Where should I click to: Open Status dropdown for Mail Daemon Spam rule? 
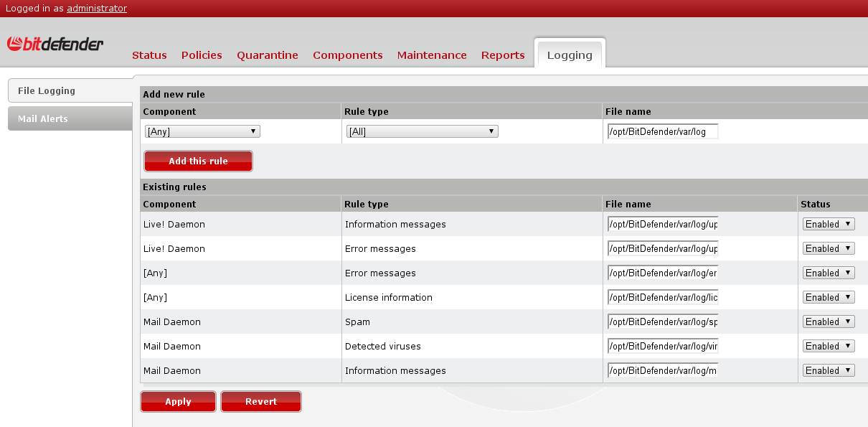pos(828,322)
